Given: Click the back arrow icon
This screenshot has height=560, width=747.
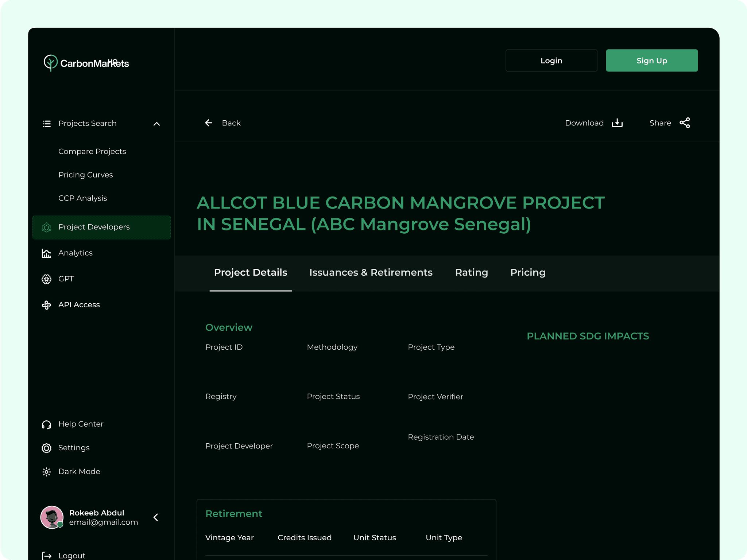Looking at the screenshot, I should pyautogui.click(x=209, y=123).
